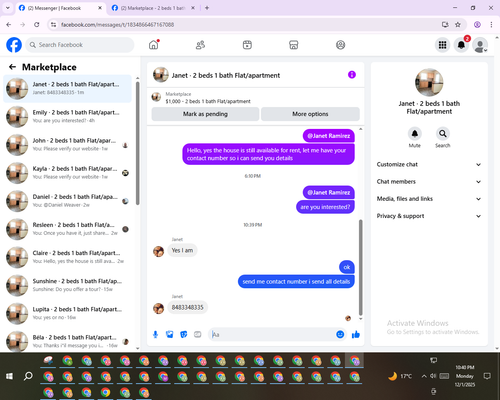Open Chrome three-dot menu

pyautogui.click(x=491, y=25)
